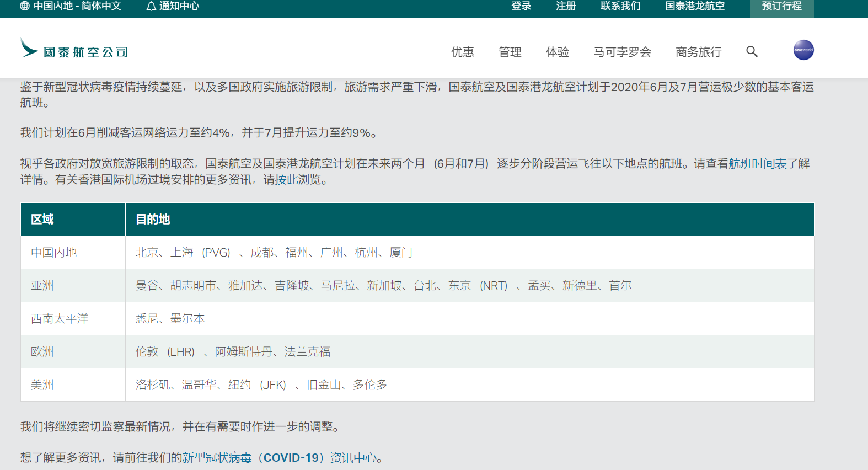Click the 登录 sign-in link
Image resolution: width=868 pixels, height=470 pixels.
pyautogui.click(x=521, y=6)
